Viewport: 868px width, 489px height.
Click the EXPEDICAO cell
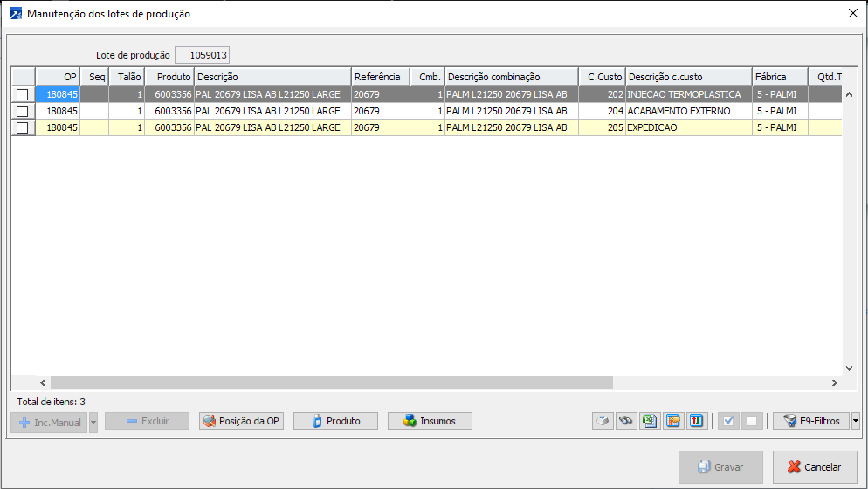689,127
